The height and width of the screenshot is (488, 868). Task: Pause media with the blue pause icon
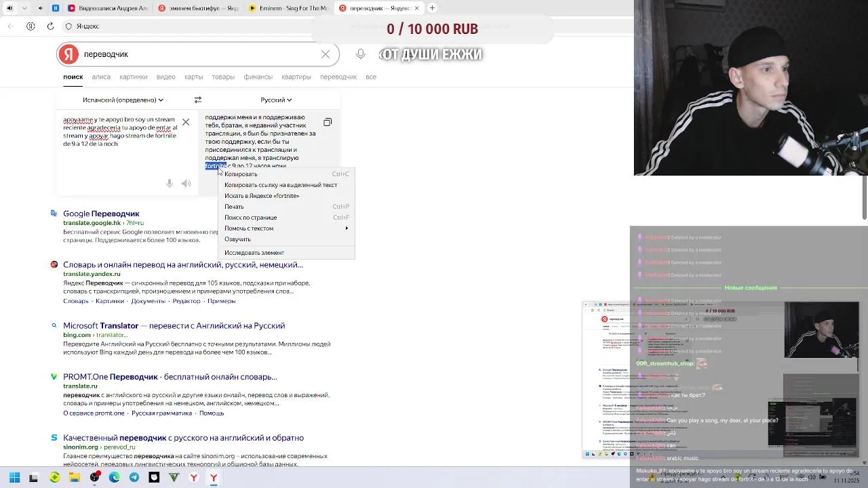[x=56, y=8]
